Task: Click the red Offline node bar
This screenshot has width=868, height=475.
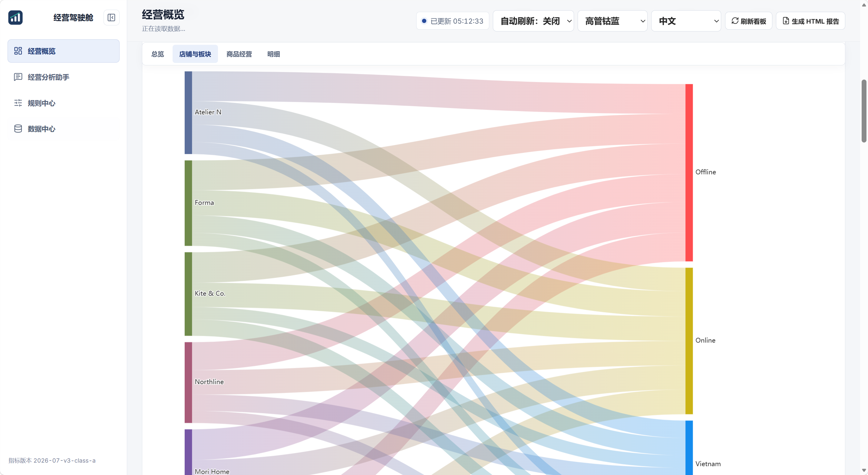Action: click(x=689, y=173)
